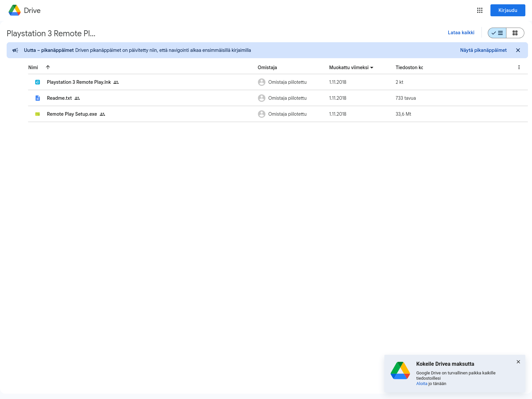The image size is (532, 399).
Task: Click the Playstation 3 Remote Play.lnk file icon
Action: pos(38,82)
